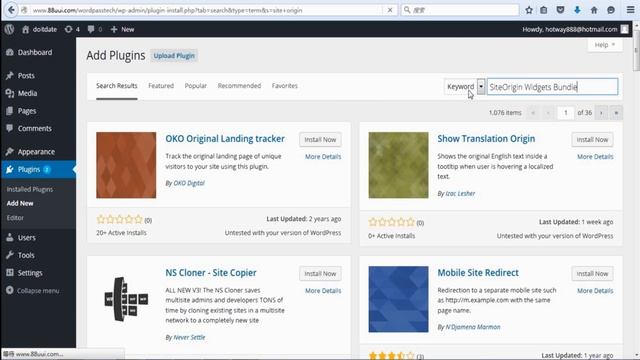Click the Never Settle author link
The width and height of the screenshot is (640, 360).
(189, 338)
